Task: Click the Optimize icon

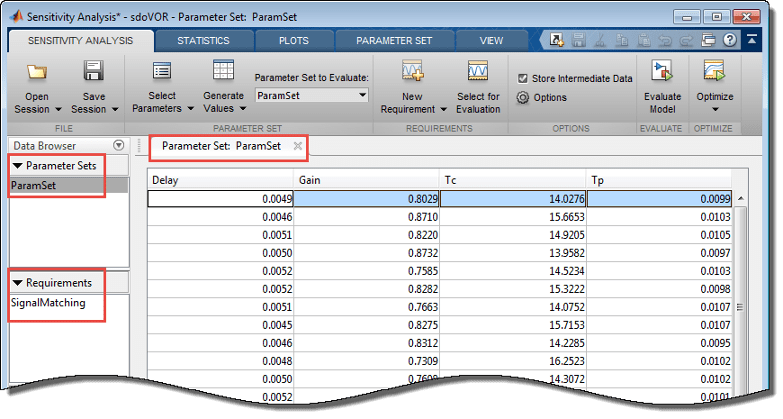Action: pyautogui.click(x=715, y=71)
